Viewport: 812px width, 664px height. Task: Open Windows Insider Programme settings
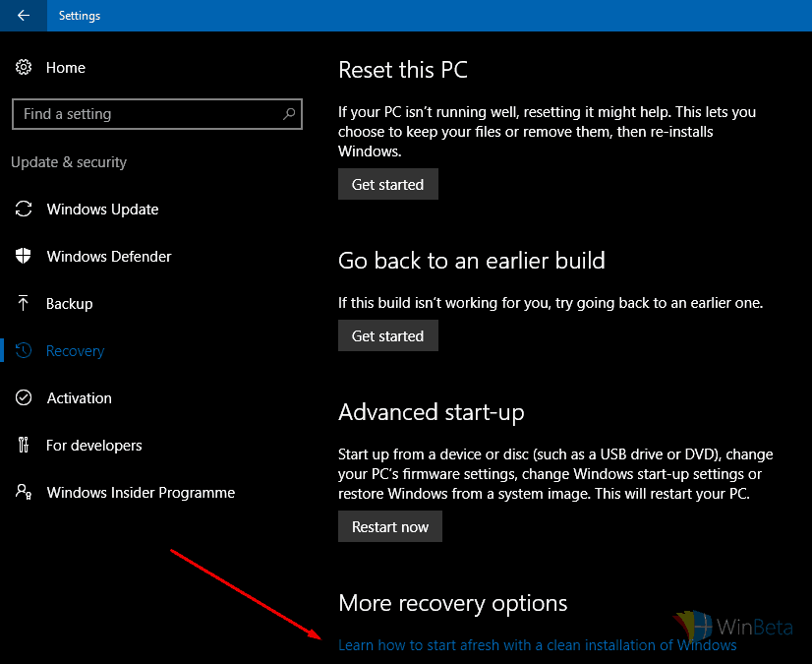141,493
